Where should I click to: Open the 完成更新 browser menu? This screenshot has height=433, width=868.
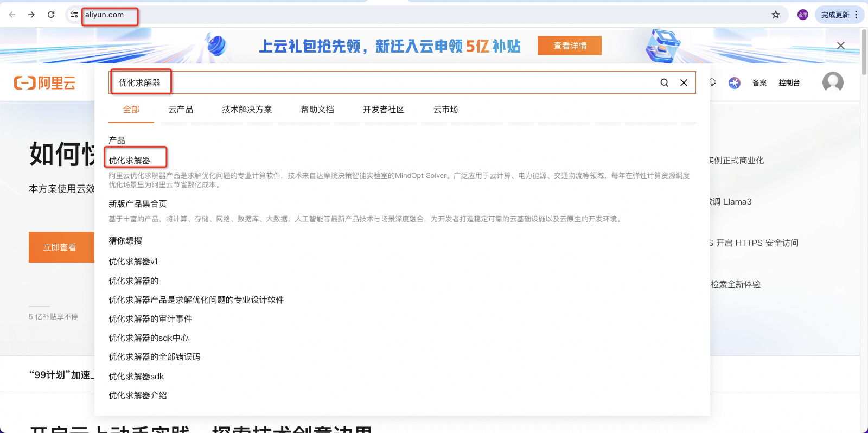tap(839, 15)
